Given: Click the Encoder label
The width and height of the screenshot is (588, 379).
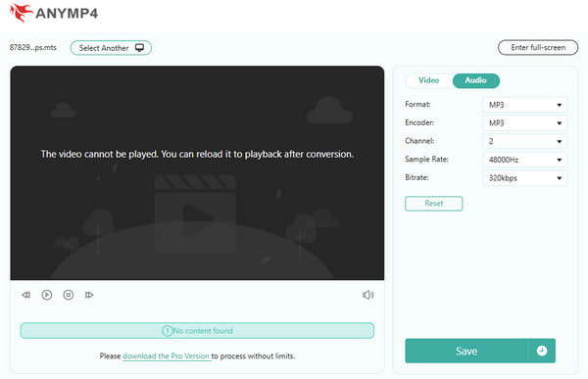Looking at the screenshot, I should (419, 122).
